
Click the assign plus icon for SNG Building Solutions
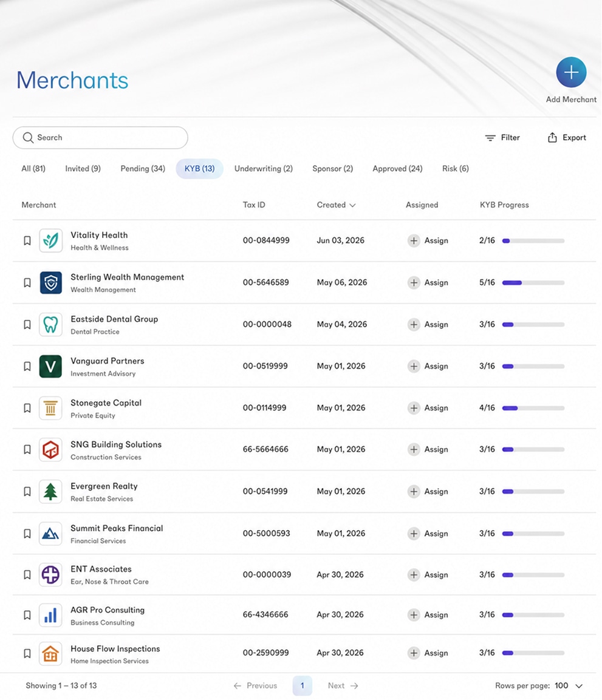pos(414,449)
